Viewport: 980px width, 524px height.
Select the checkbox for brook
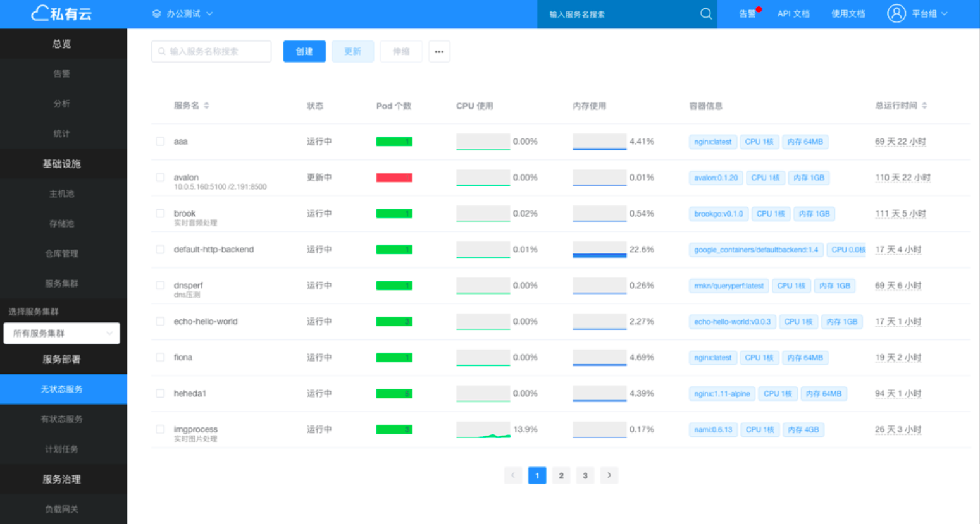tap(160, 214)
